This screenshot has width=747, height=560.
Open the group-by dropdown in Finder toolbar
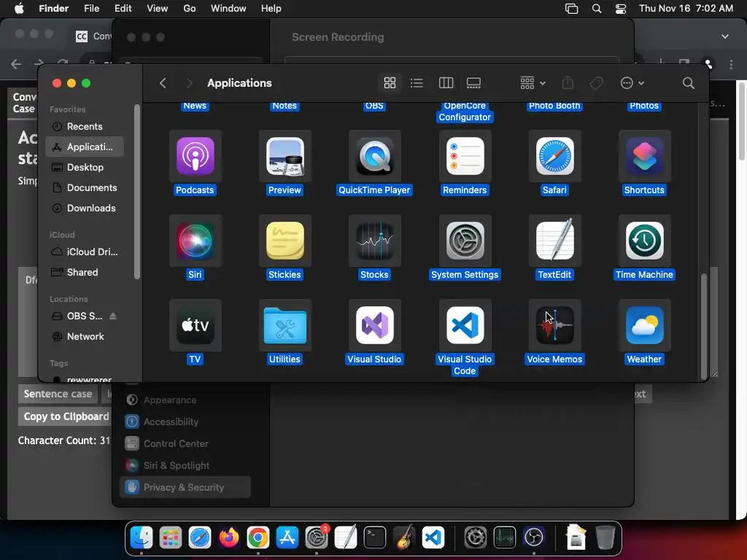tap(533, 83)
